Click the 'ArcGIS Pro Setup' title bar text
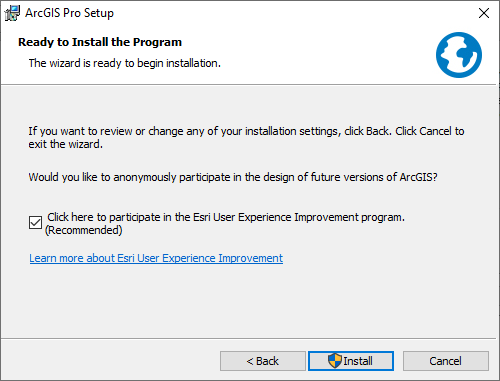This screenshot has height=381, width=500. point(69,13)
